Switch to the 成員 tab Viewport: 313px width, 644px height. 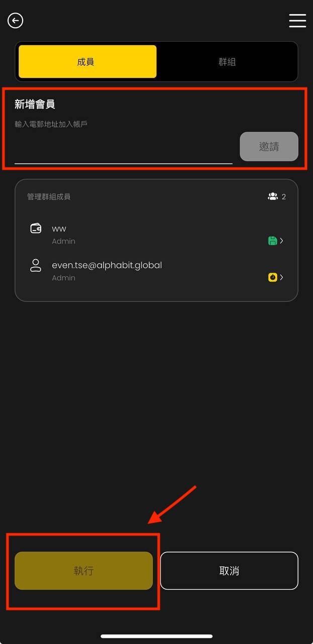[87, 62]
